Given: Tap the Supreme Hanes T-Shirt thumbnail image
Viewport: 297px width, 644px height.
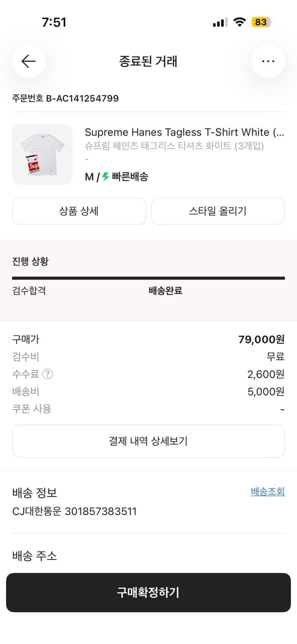Looking at the screenshot, I should (x=42, y=154).
